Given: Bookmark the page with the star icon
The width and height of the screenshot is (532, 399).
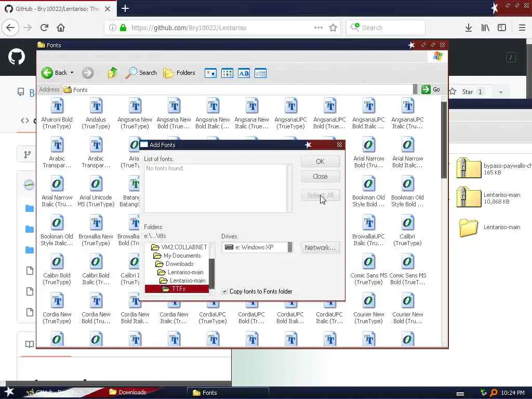Looking at the screenshot, I should point(333,28).
